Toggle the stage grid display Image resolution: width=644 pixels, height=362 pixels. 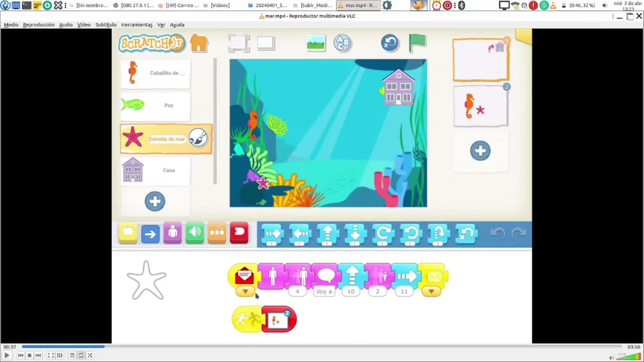tap(266, 43)
